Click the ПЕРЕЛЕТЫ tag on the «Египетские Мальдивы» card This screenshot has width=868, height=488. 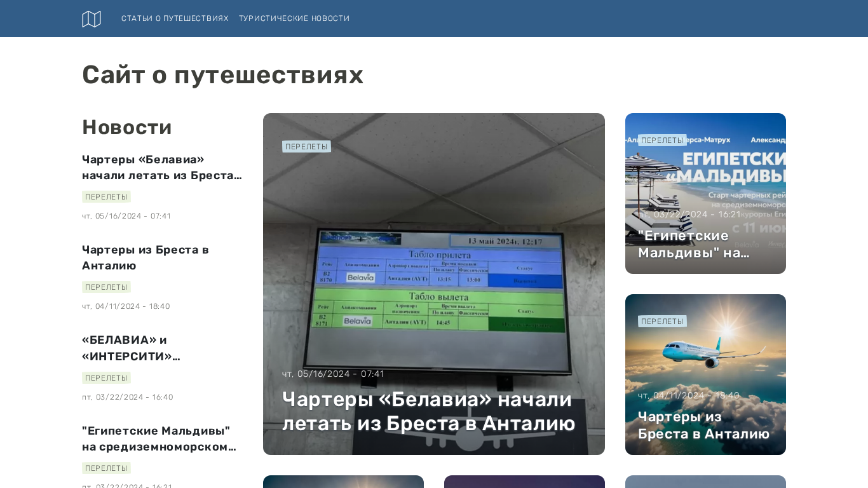tap(662, 140)
